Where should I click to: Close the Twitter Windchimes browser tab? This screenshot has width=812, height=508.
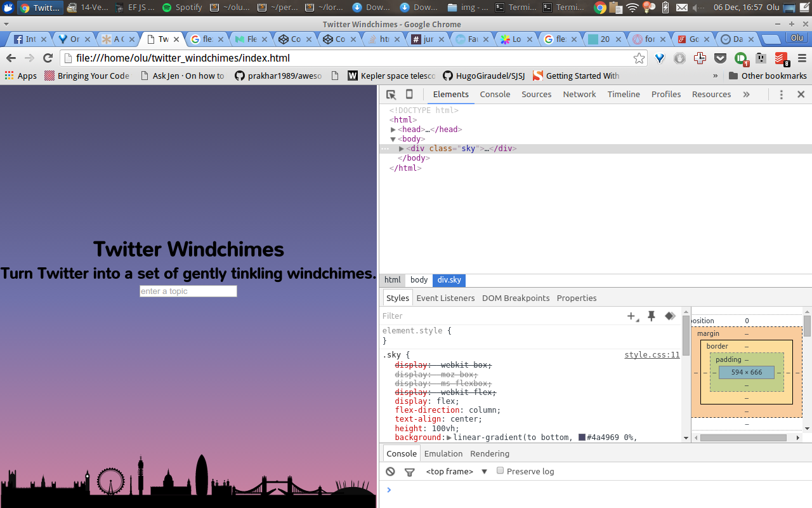(x=177, y=39)
